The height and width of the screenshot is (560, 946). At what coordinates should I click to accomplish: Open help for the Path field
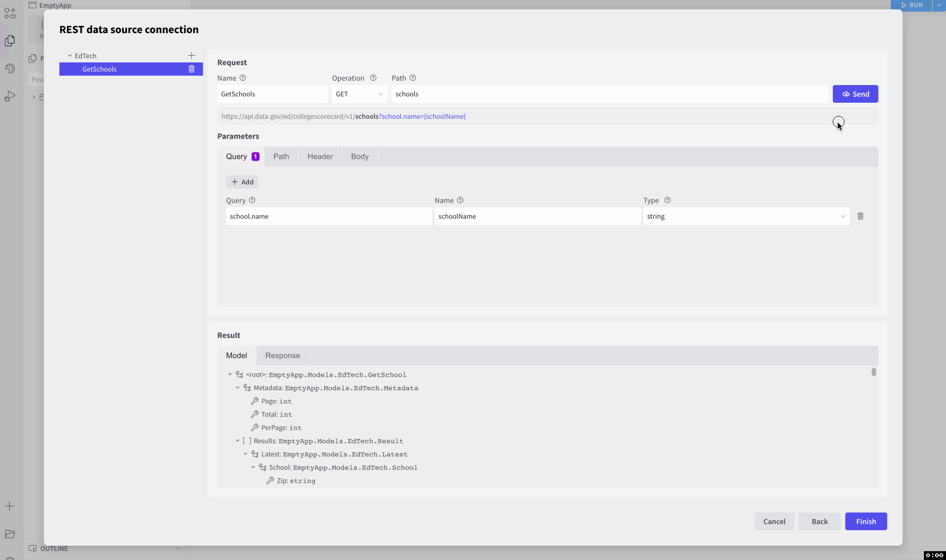(413, 78)
